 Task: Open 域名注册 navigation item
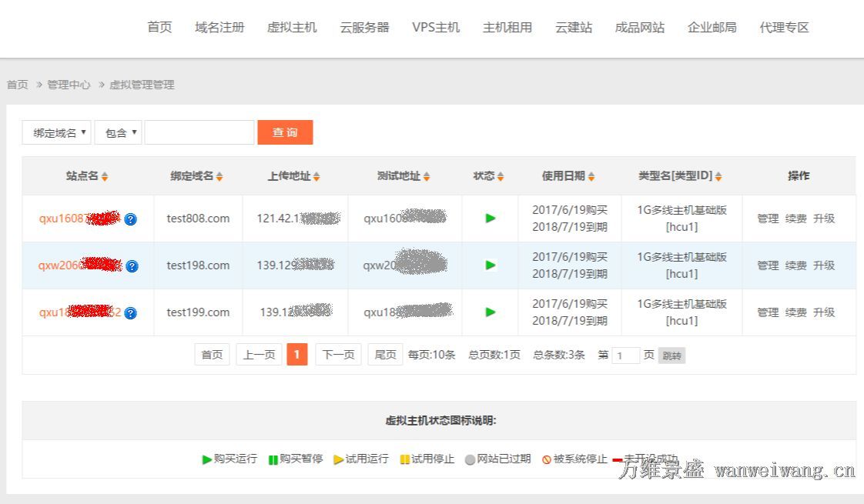coord(219,27)
